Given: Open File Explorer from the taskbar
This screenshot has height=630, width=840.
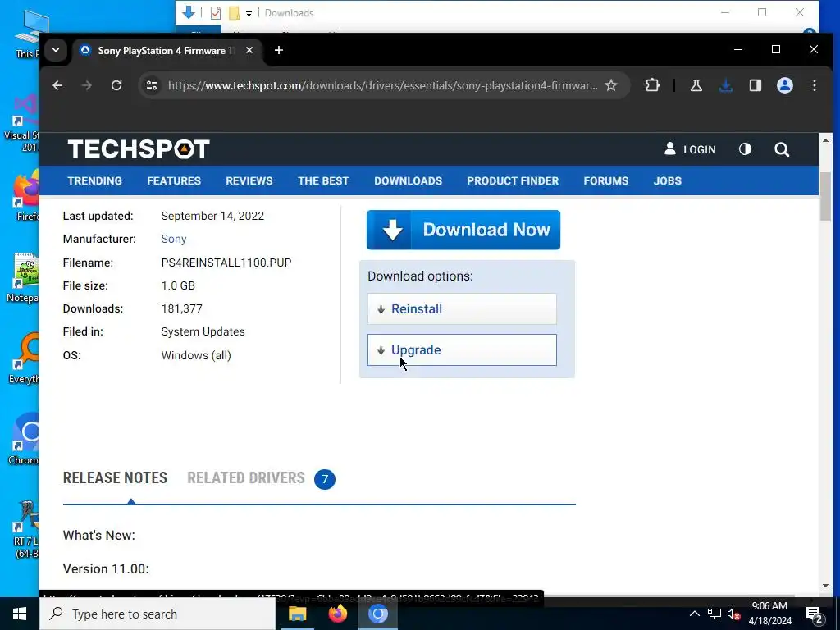Looking at the screenshot, I should point(297,614).
